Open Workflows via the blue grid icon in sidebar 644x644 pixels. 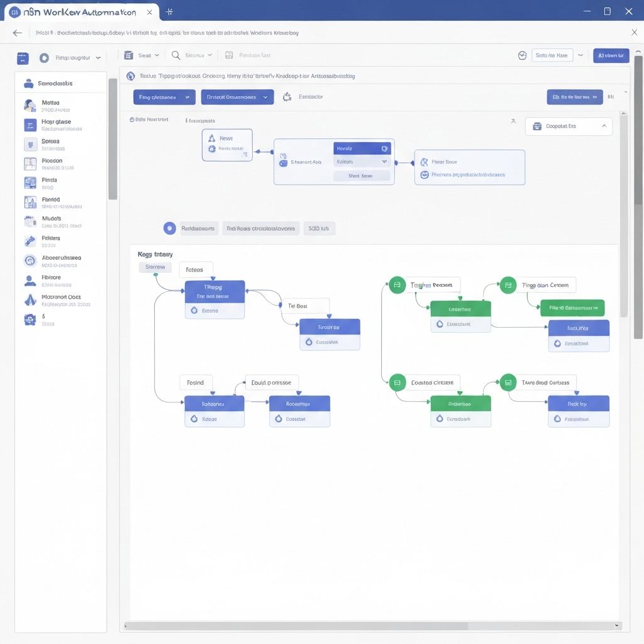(x=22, y=58)
